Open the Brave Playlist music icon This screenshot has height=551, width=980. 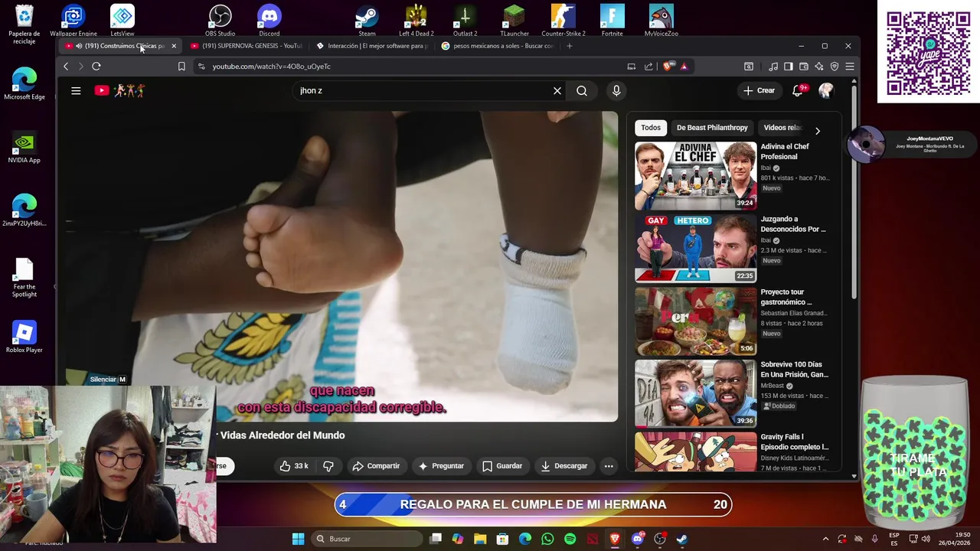(773, 67)
